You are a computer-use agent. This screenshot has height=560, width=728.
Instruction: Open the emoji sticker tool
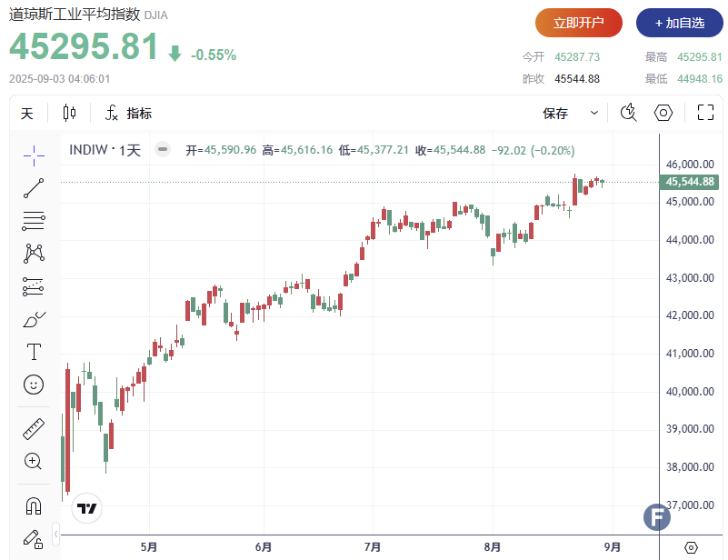click(34, 385)
